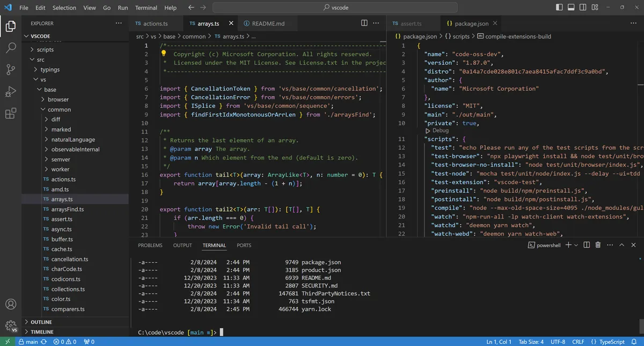This screenshot has height=346, width=644.
Task: Open the launch profile dropdown arrow
Action: click(x=576, y=245)
